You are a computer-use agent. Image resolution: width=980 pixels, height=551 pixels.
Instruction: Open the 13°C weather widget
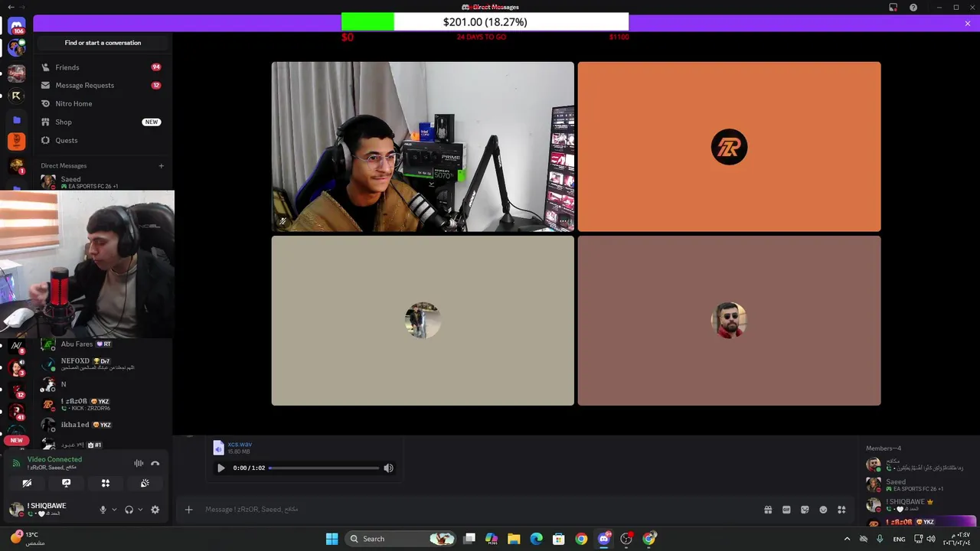click(27, 539)
